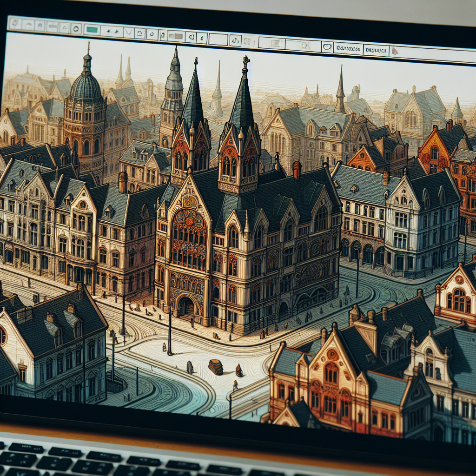Click the narrow bracket-shaped icon before the tan swatch
The height and width of the screenshot is (476, 476).
pyautogui.click(x=163, y=35)
